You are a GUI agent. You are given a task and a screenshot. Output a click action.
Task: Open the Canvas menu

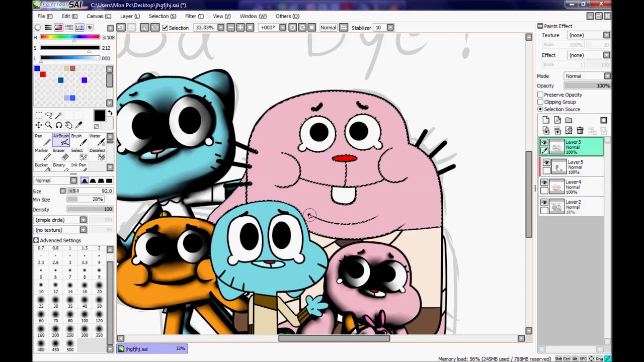(99, 16)
